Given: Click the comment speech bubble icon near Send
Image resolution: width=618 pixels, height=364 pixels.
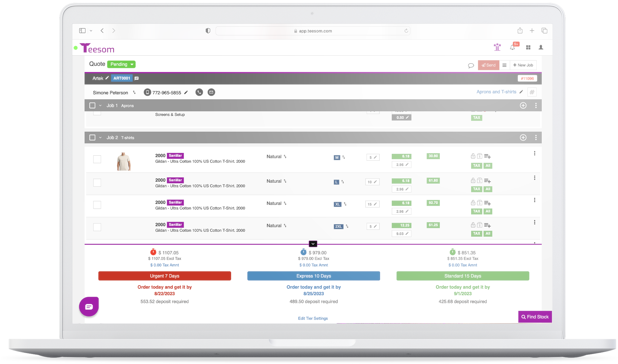Looking at the screenshot, I should click(x=471, y=66).
